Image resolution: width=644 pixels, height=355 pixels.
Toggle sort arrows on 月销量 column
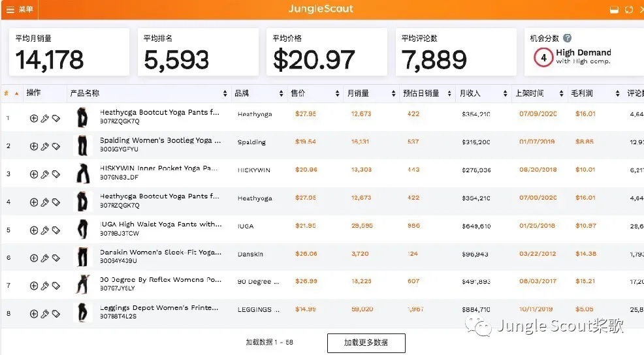[x=393, y=93]
